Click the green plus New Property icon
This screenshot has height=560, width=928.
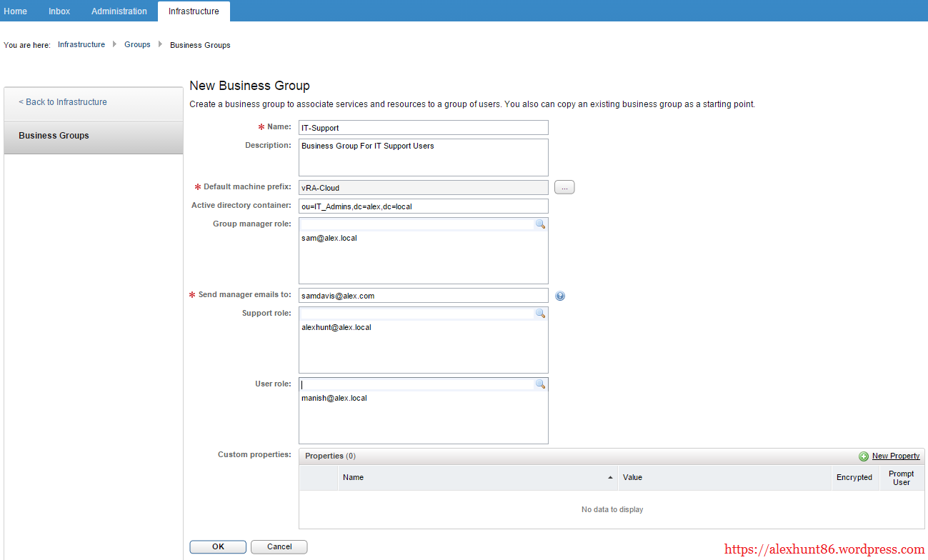pos(864,456)
